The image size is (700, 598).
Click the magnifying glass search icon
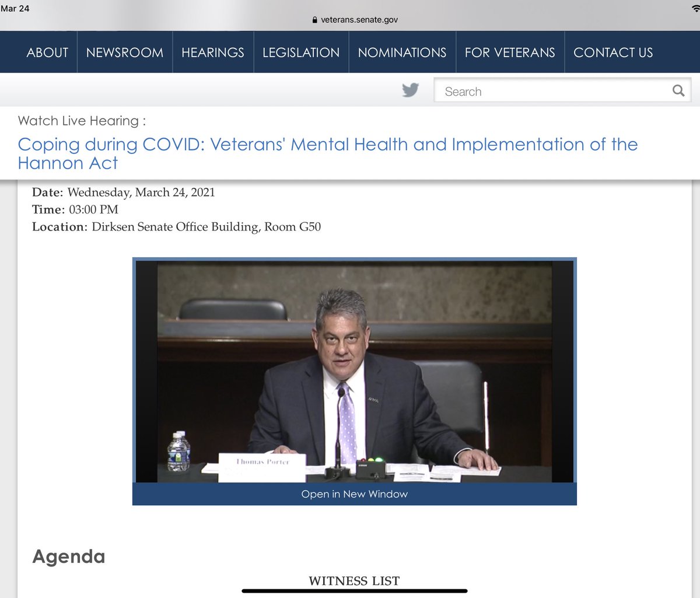pos(678,90)
